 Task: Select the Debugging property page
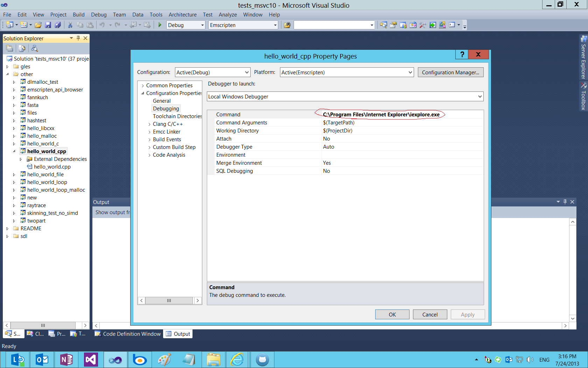coord(166,109)
